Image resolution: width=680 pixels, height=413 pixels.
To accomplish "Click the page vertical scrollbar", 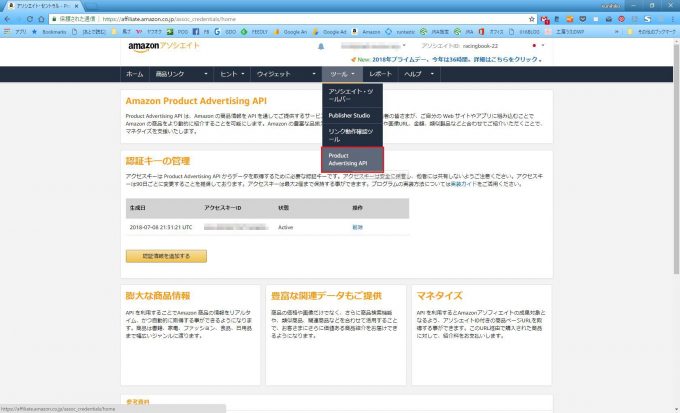I will click(676, 158).
